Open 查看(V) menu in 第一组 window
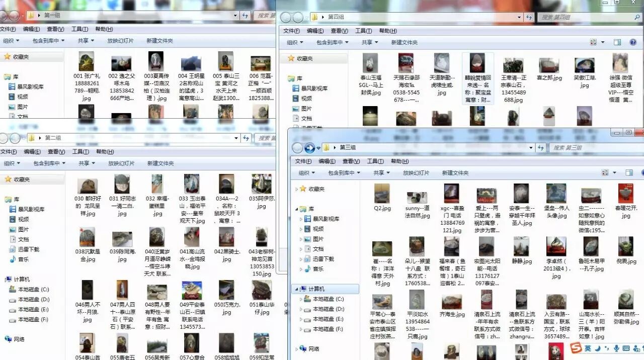 point(56,29)
